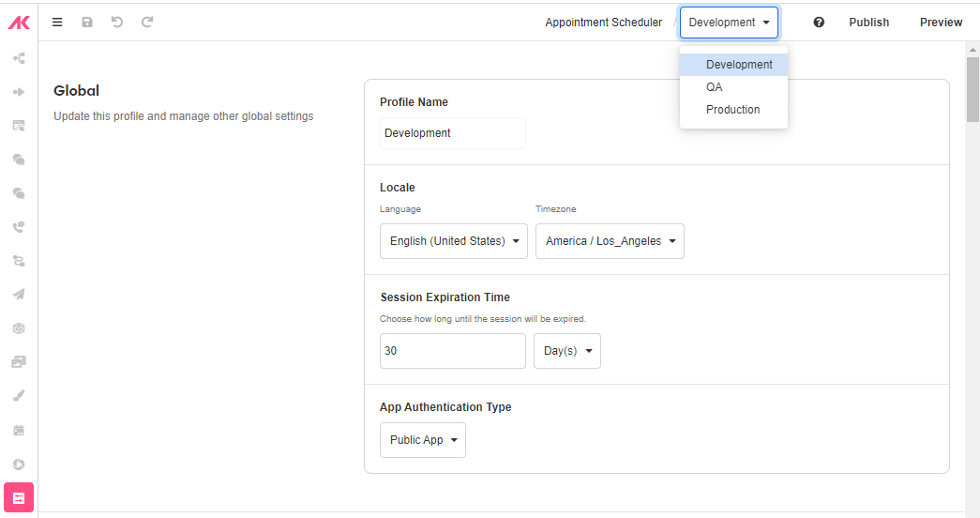Click the Preview button

[941, 23]
